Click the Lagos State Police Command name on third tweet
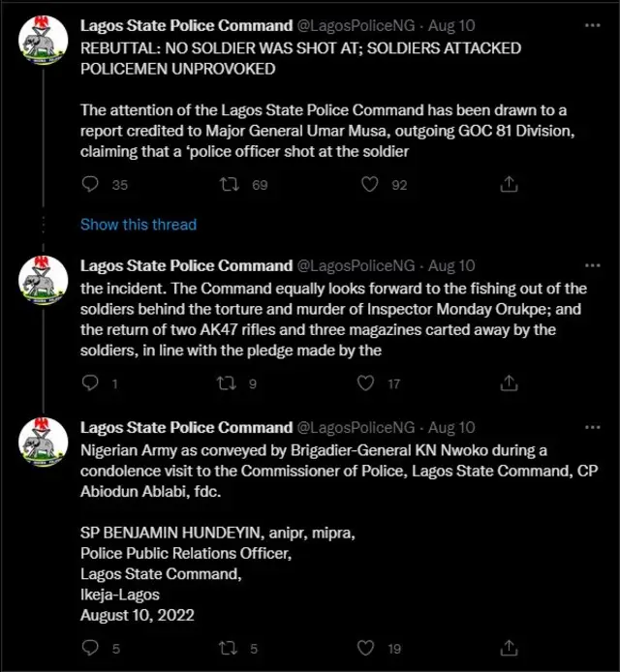Screen dimensions: 620x672 (186, 427)
